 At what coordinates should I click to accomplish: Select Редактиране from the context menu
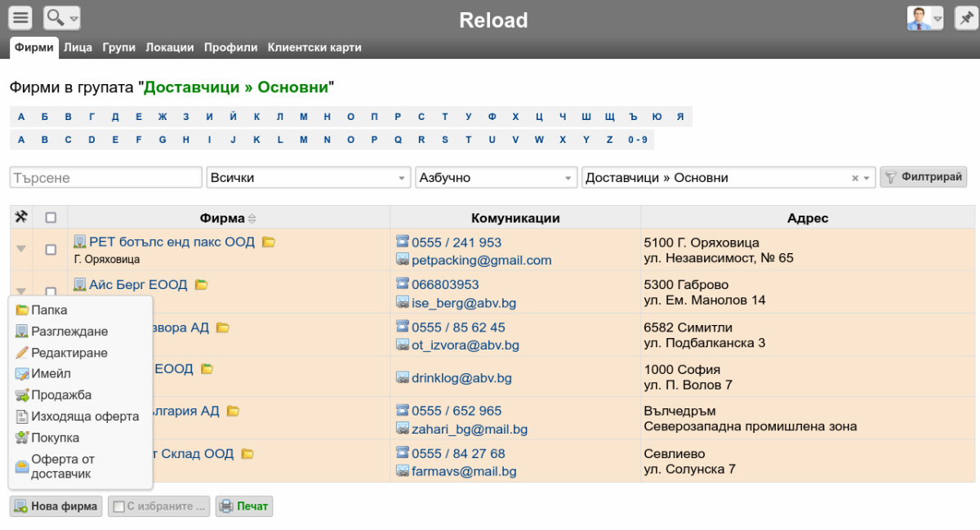69,353
